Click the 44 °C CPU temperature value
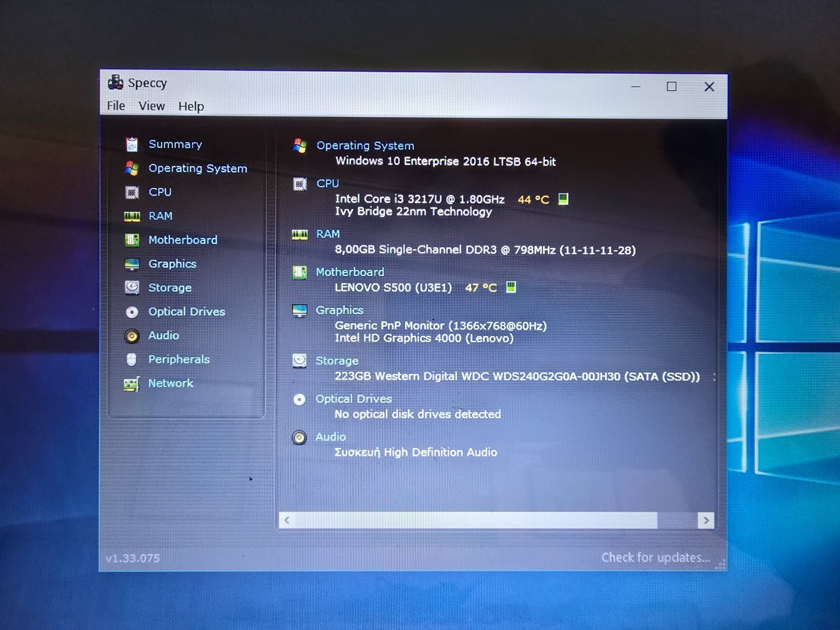Screen dimensions: 840x630 pos(534,199)
